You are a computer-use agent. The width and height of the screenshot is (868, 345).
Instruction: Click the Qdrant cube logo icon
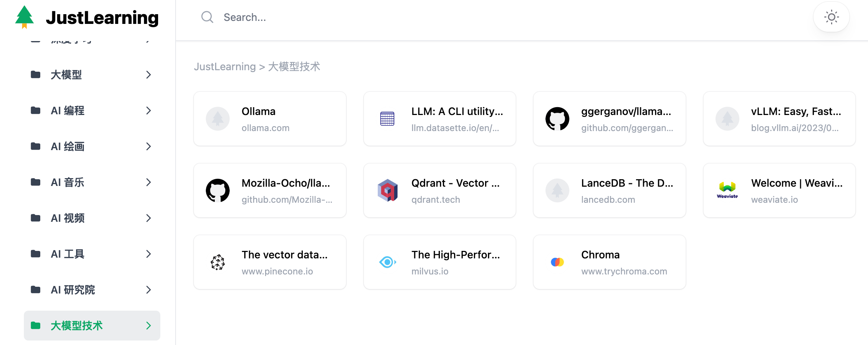[387, 190]
